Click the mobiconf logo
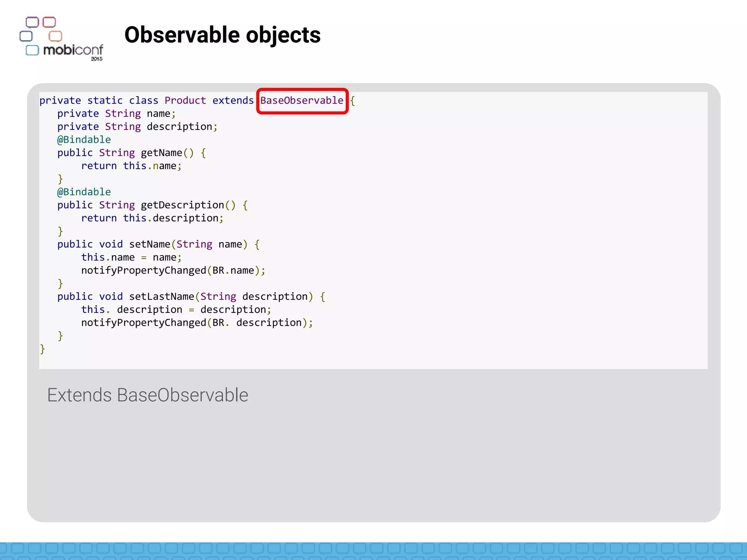The image size is (747, 560). click(x=61, y=39)
